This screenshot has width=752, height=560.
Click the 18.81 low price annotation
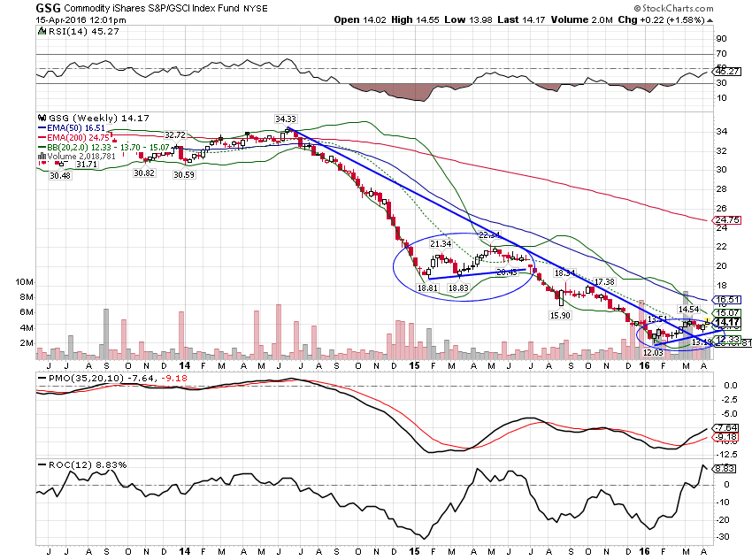(428, 288)
